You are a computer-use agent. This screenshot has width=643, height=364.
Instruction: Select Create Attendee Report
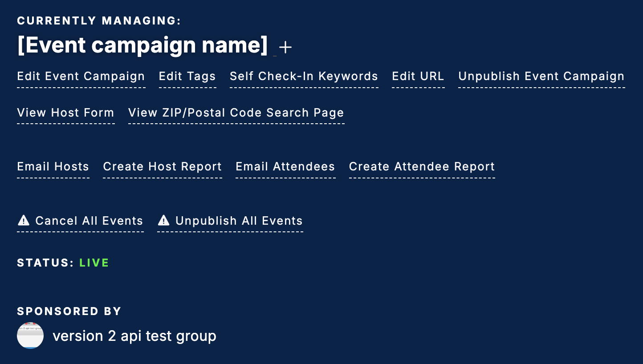(422, 167)
